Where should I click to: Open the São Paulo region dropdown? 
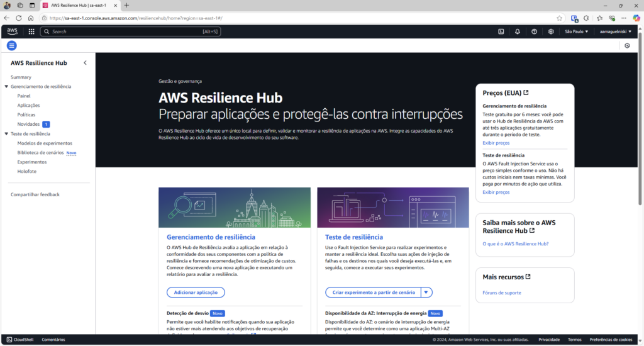[576, 31]
